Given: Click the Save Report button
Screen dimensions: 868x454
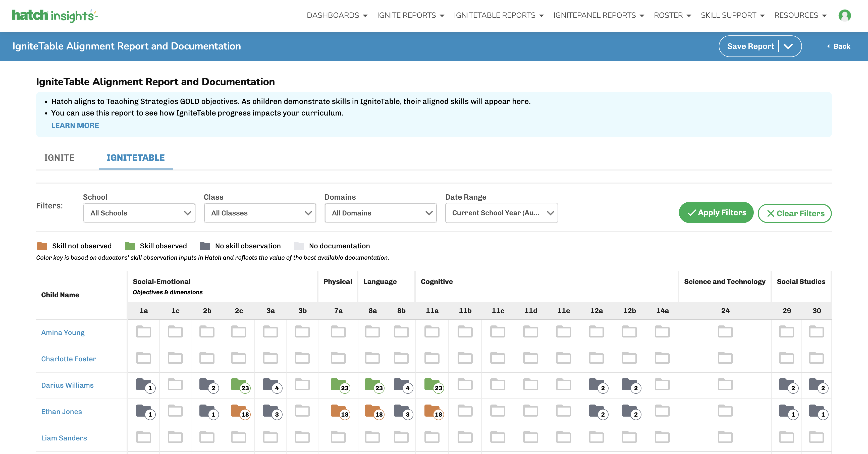Looking at the screenshot, I should pyautogui.click(x=750, y=46).
